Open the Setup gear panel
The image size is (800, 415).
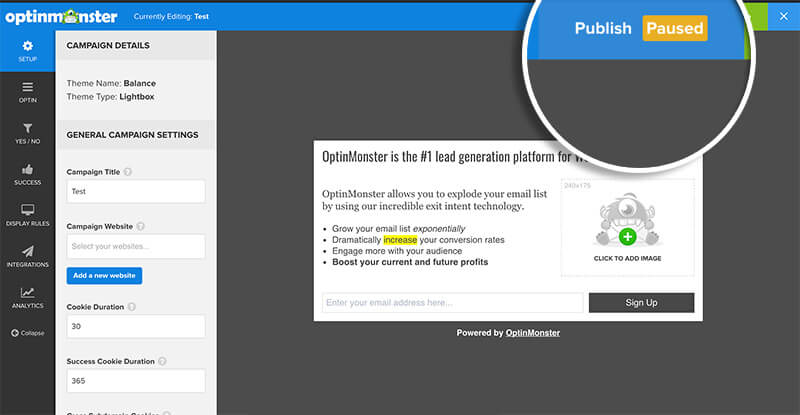[28, 51]
